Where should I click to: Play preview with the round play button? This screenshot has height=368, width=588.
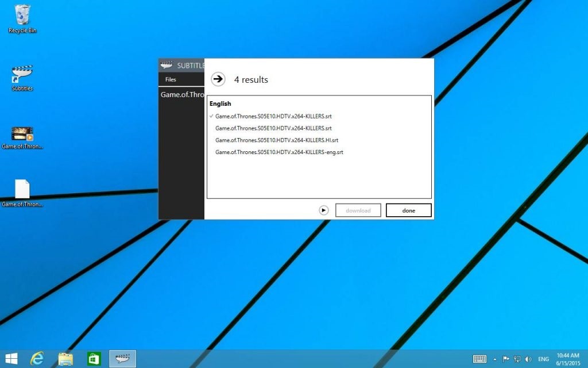(324, 210)
